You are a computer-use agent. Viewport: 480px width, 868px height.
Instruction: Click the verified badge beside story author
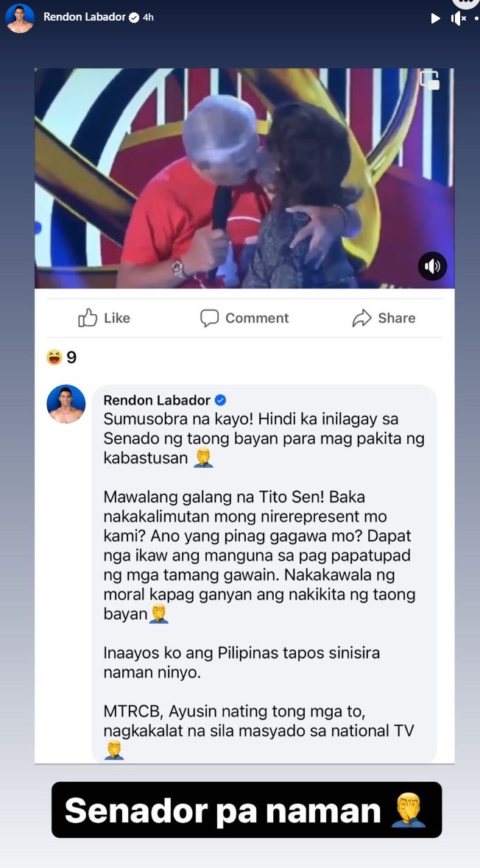[133, 17]
